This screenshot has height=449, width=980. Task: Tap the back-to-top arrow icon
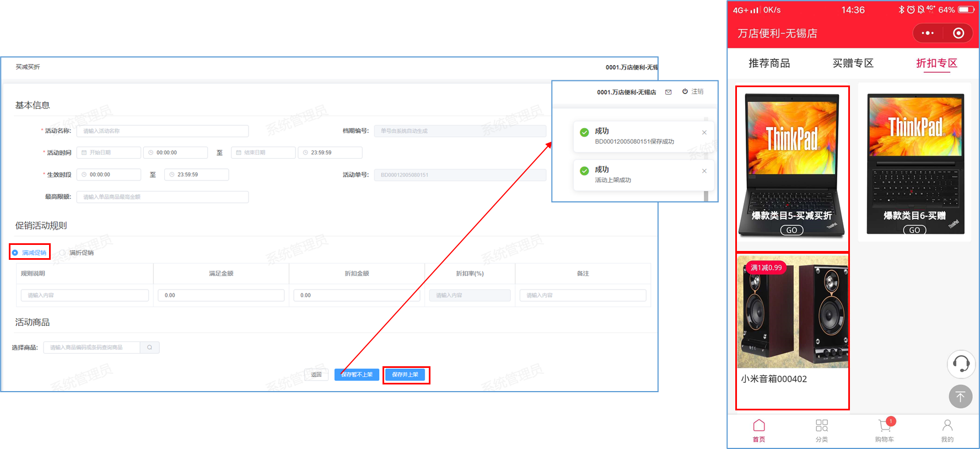(961, 396)
